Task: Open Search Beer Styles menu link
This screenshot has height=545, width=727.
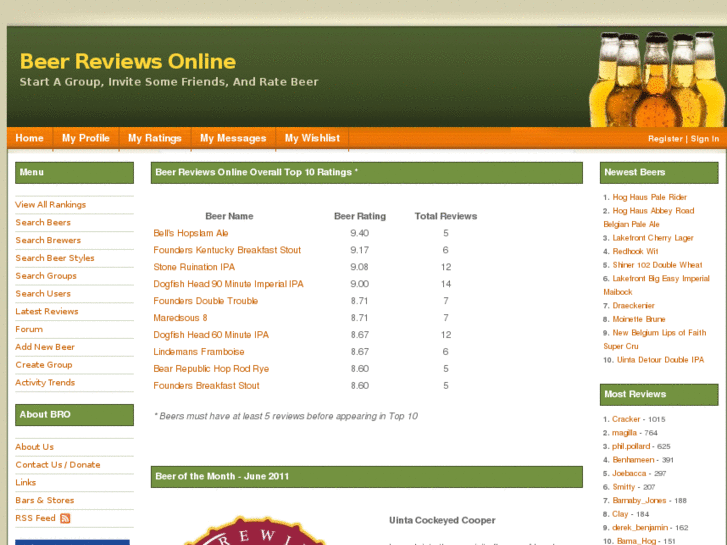Action: (x=55, y=258)
